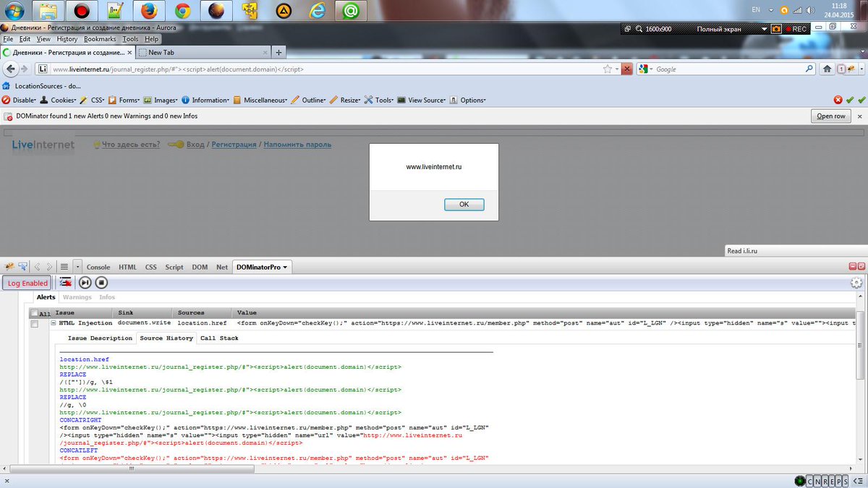Click the Windows Start orb
868x488 pixels.
pos(14,10)
